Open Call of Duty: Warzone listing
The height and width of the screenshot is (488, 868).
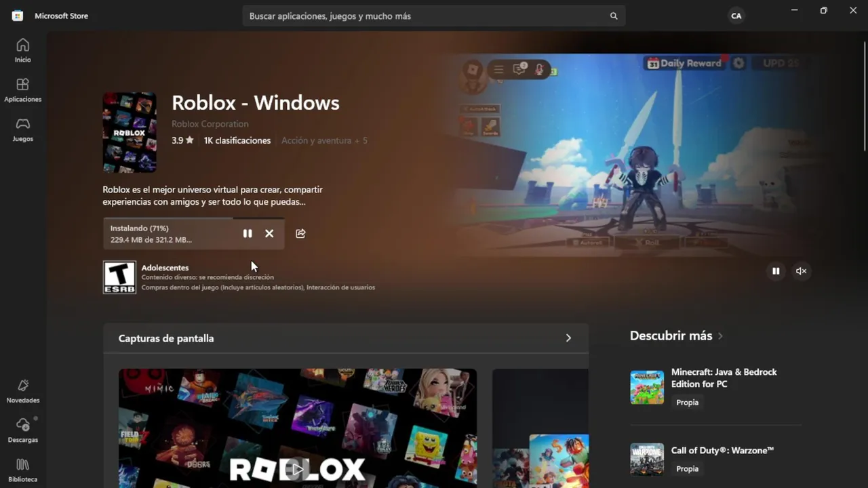(722, 450)
